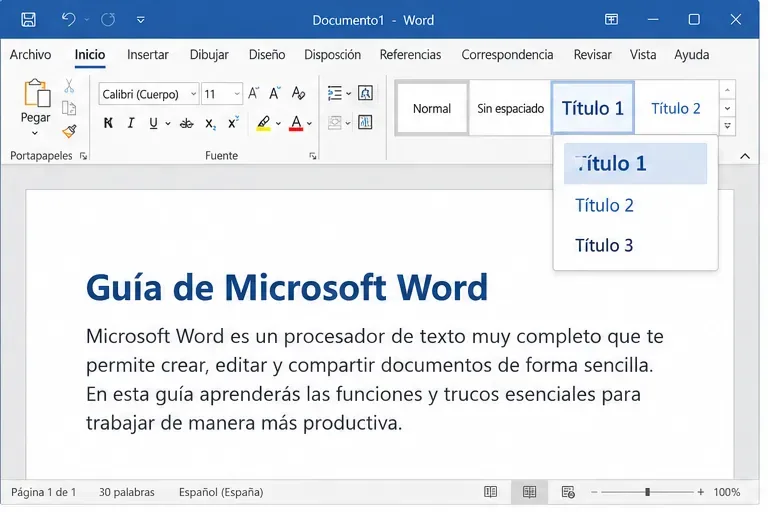Switch to the Inicio tab
This screenshot has height=512, width=768.
pos(90,54)
